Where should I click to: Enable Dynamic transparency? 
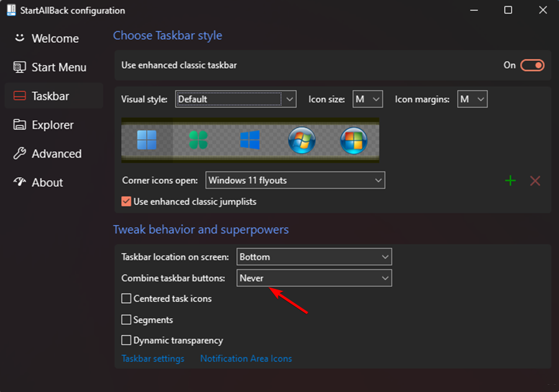tap(126, 340)
